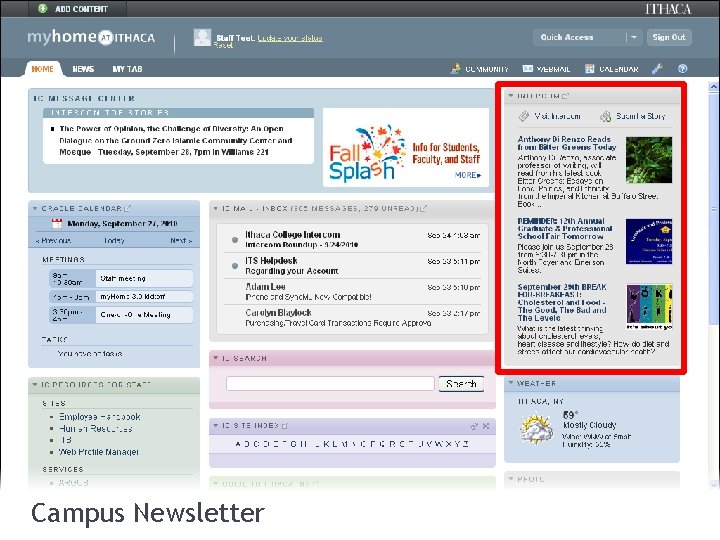Collapse the IC Search portlet
Screen dimensions: 720x540
point(216,358)
